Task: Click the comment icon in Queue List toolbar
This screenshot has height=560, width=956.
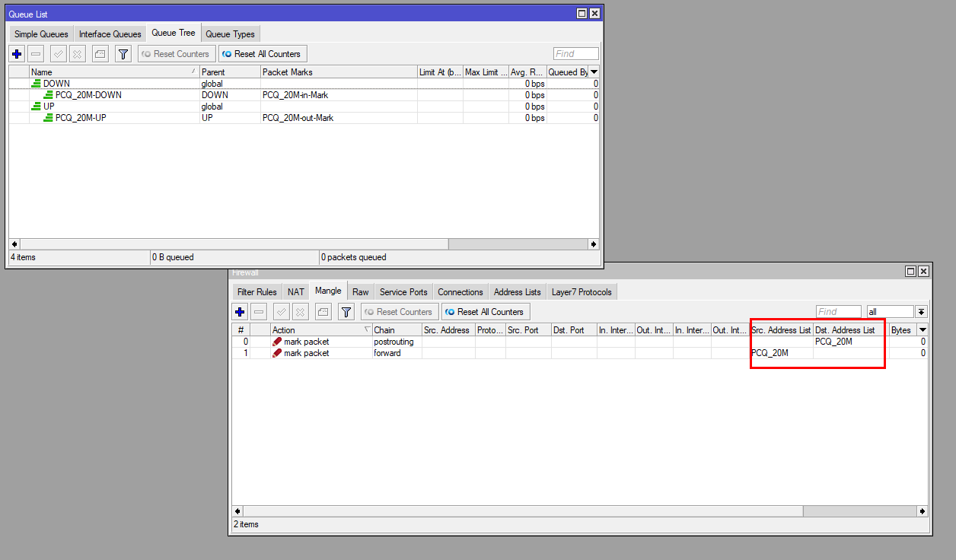Action: [x=100, y=54]
